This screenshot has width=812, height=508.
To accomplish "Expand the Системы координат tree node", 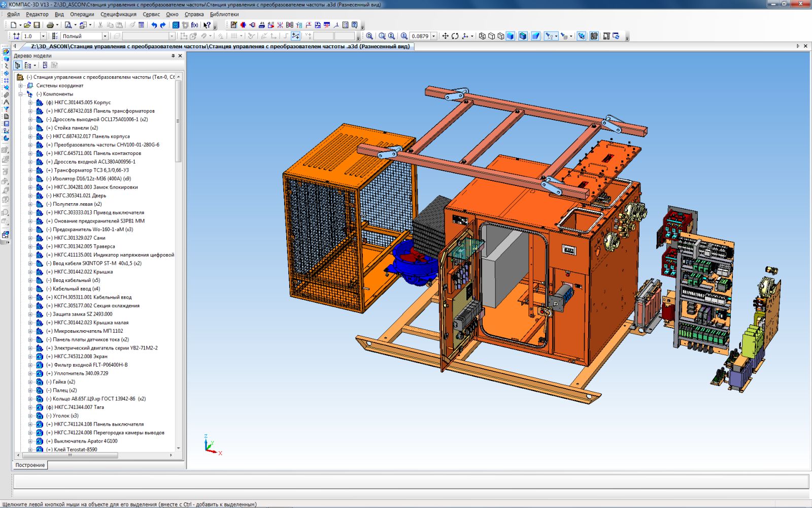I will coord(21,85).
